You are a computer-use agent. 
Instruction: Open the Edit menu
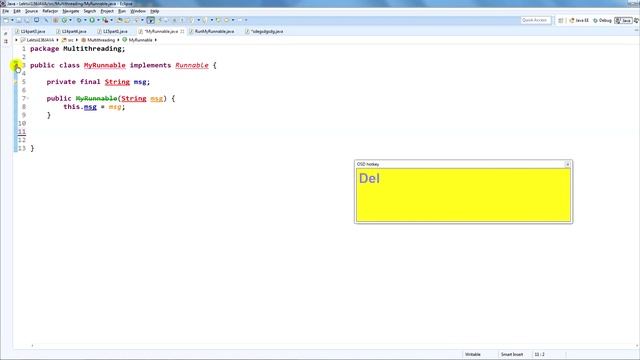(17, 11)
